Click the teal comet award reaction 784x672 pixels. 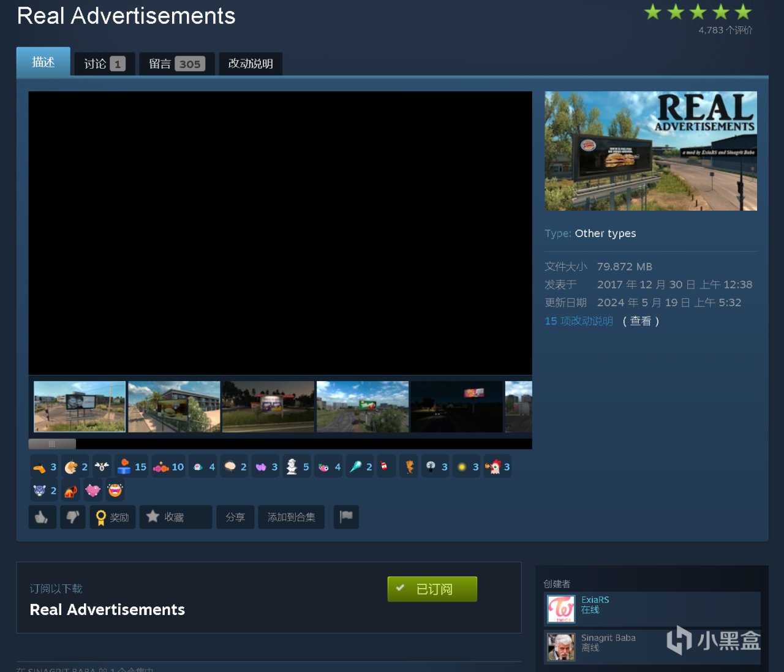click(360, 467)
